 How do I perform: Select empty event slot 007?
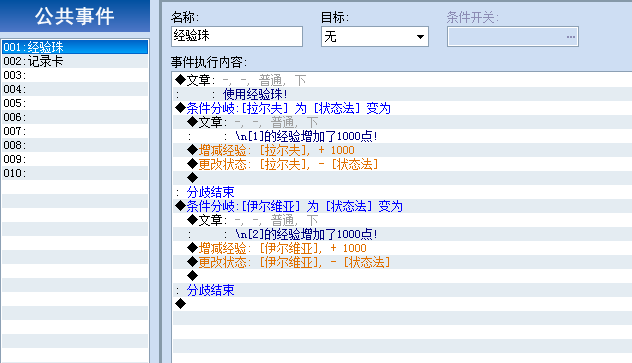pyautogui.click(x=75, y=131)
